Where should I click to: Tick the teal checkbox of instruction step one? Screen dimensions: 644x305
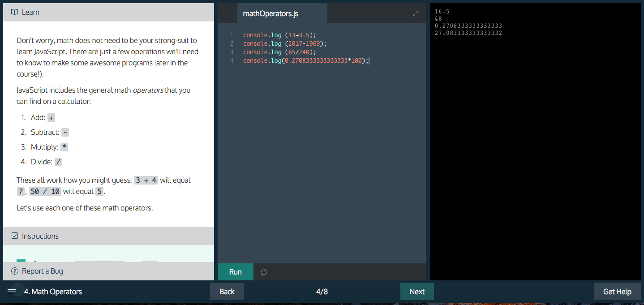pos(21,261)
